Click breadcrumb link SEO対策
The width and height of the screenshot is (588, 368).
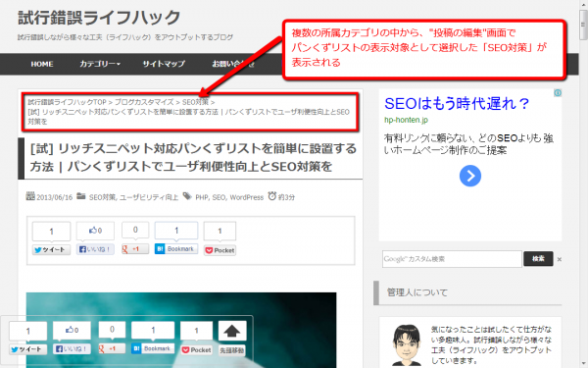click(x=195, y=102)
